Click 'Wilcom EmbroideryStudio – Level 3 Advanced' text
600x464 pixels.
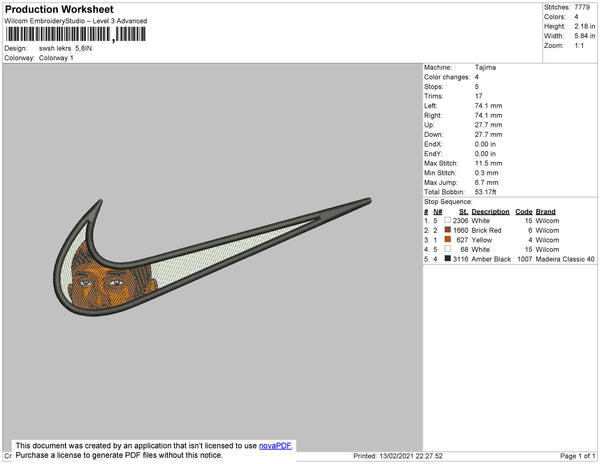point(76,21)
